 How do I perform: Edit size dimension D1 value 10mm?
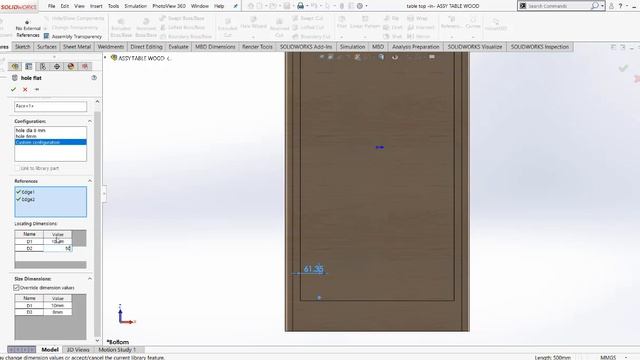tap(58, 305)
